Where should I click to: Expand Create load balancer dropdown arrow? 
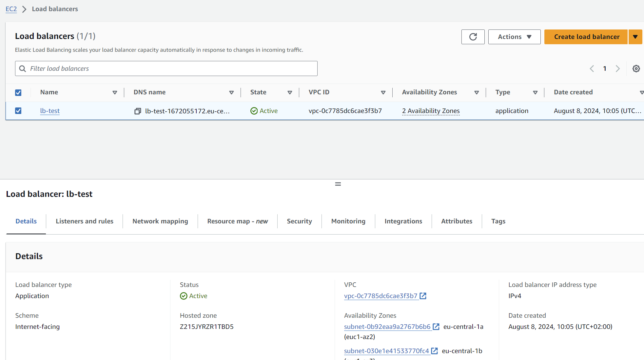[635, 37]
